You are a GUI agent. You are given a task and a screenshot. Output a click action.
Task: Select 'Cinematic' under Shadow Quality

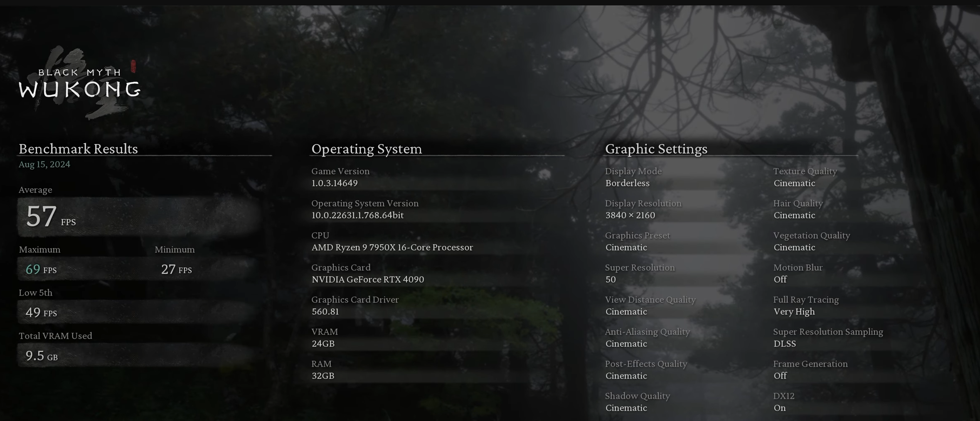626,408
